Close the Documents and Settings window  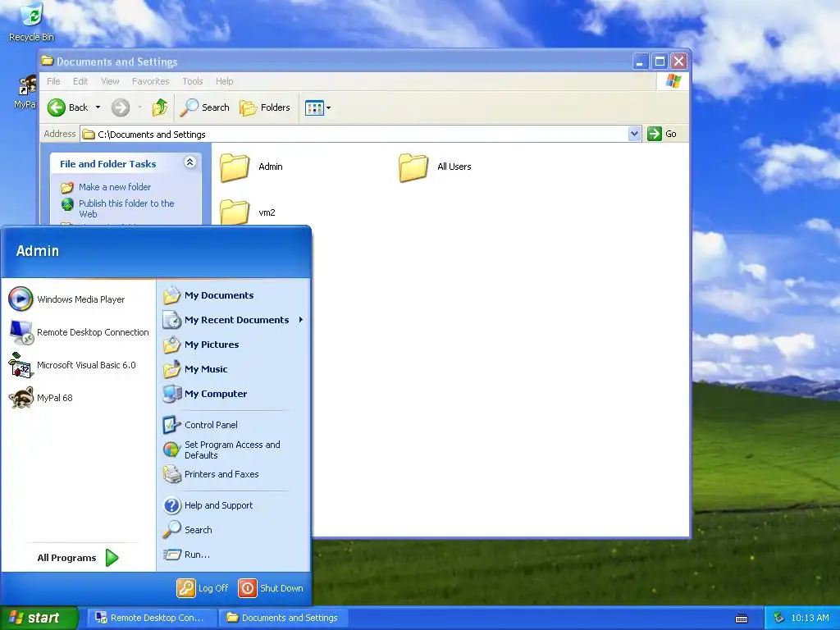[678, 61]
